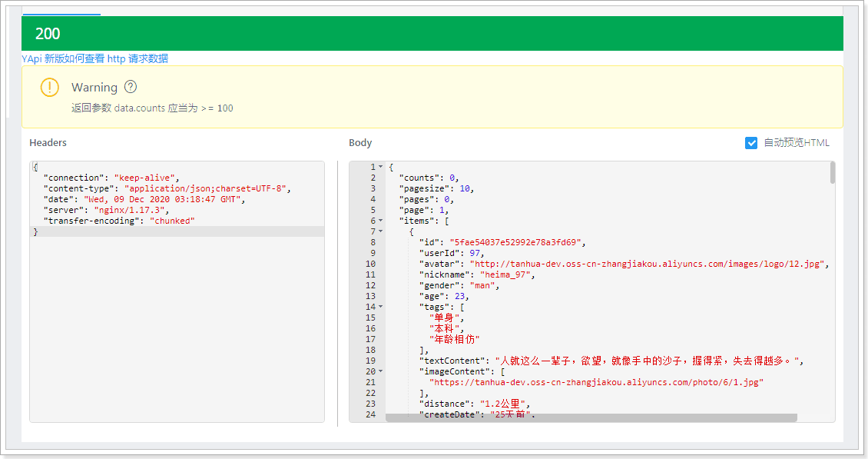The width and height of the screenshot is (868, 459).
Task: Fold the "tags" array at line 14
Action: [x=380, y=307]
